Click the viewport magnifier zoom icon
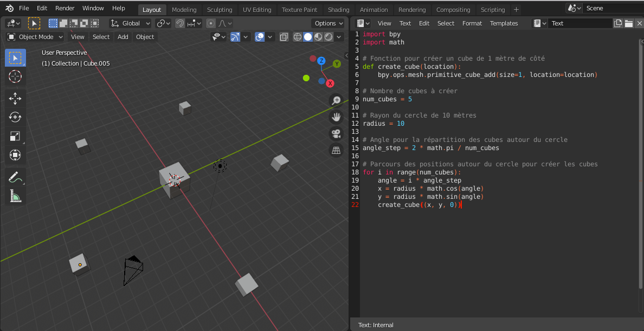The image size is (644, 331). click(336, 100)
